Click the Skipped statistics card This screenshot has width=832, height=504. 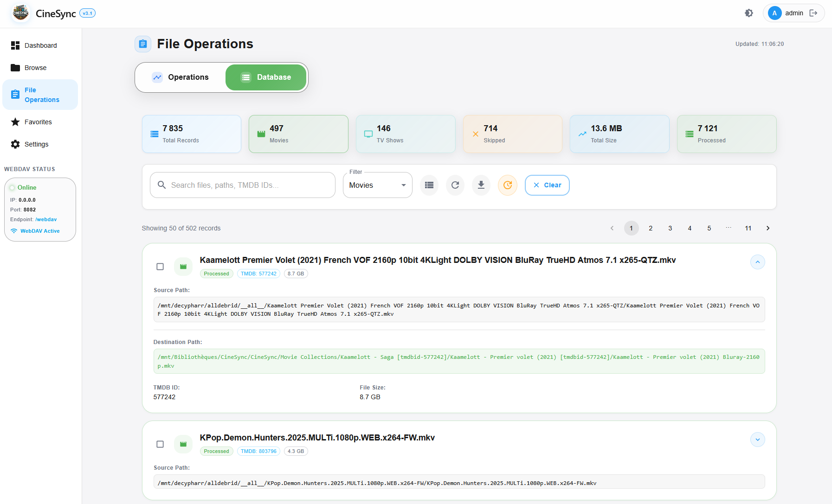[x=512, y=134]
